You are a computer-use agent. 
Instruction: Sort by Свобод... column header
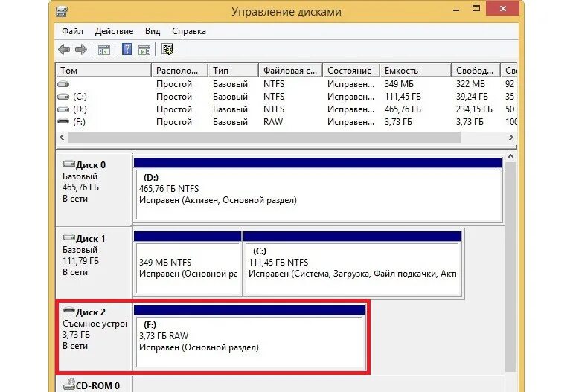[476, 70]
